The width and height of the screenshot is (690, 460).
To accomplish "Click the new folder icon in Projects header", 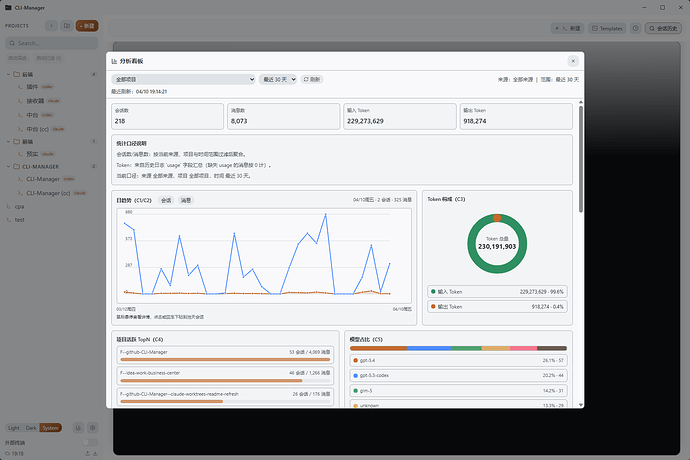I will [67, 26].
